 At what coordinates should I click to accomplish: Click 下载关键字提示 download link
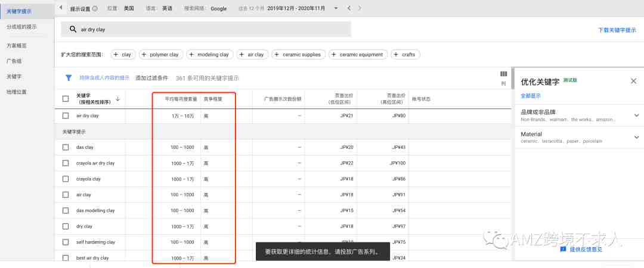click(617, 30)
